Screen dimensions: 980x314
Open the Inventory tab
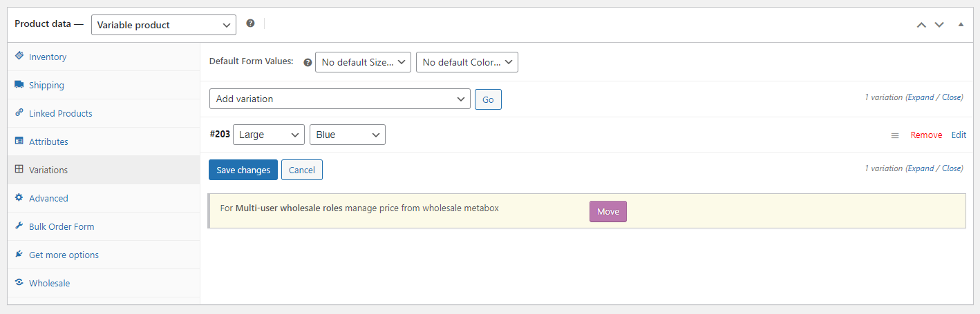tap(104, 57)
